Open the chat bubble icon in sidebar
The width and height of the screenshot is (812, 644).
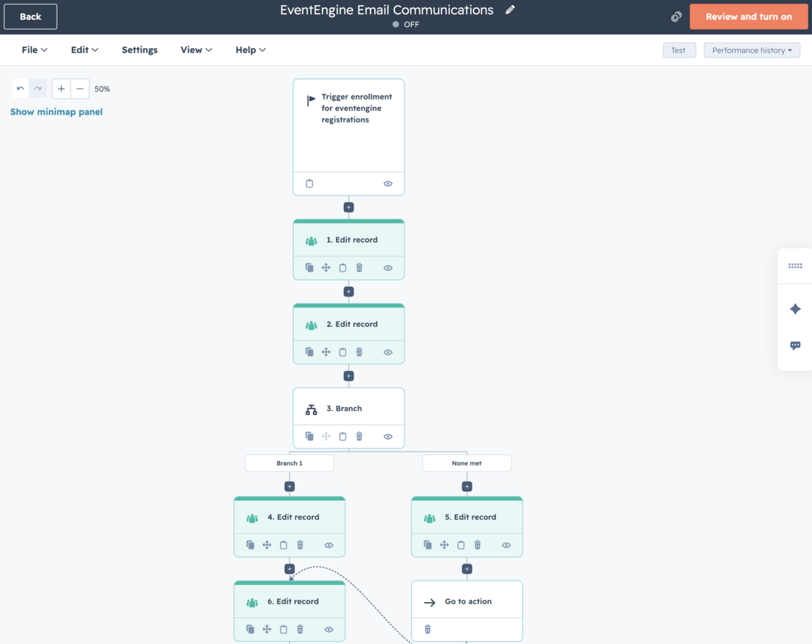click(795, 345)
